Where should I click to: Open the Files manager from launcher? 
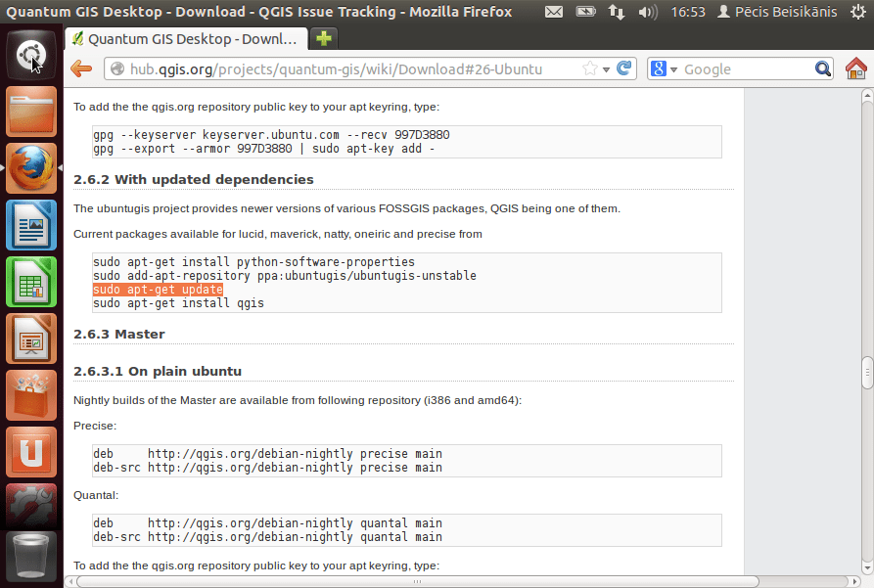pyautogui.click(x=31, y=113)
